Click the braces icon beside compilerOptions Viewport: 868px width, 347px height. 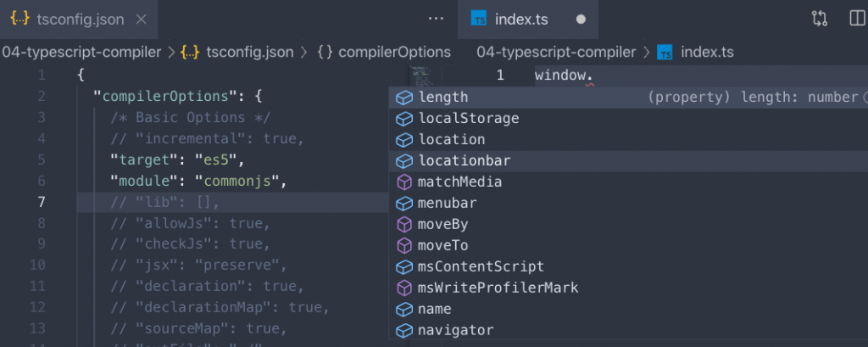pyautogui.click(x=325, y=52)
